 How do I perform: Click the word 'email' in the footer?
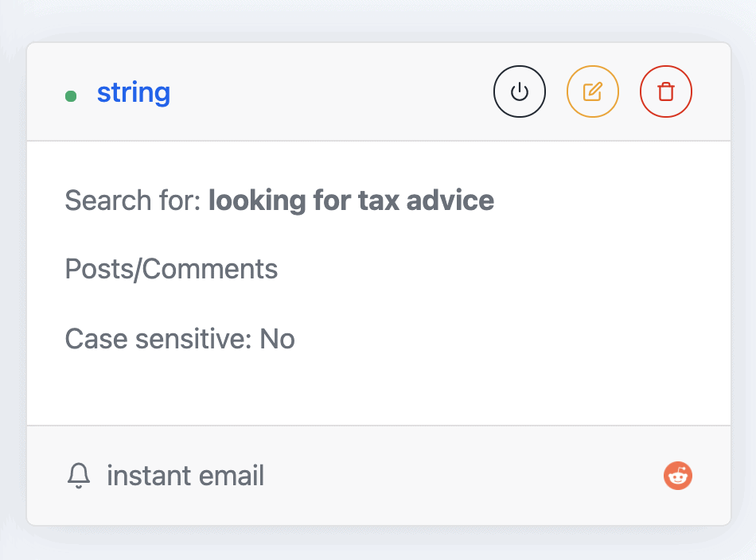[232, 476]
